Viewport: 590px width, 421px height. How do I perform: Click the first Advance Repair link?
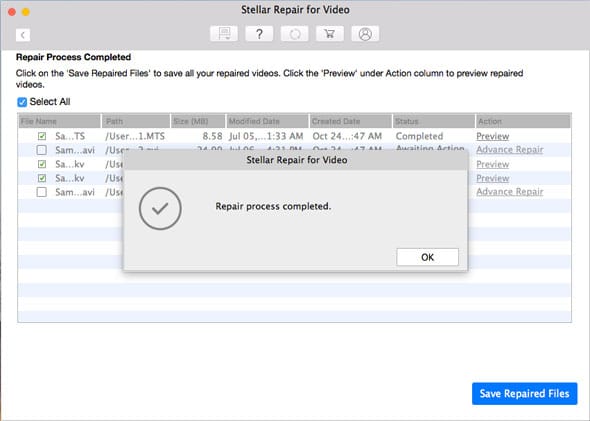(x=509, y=150)
